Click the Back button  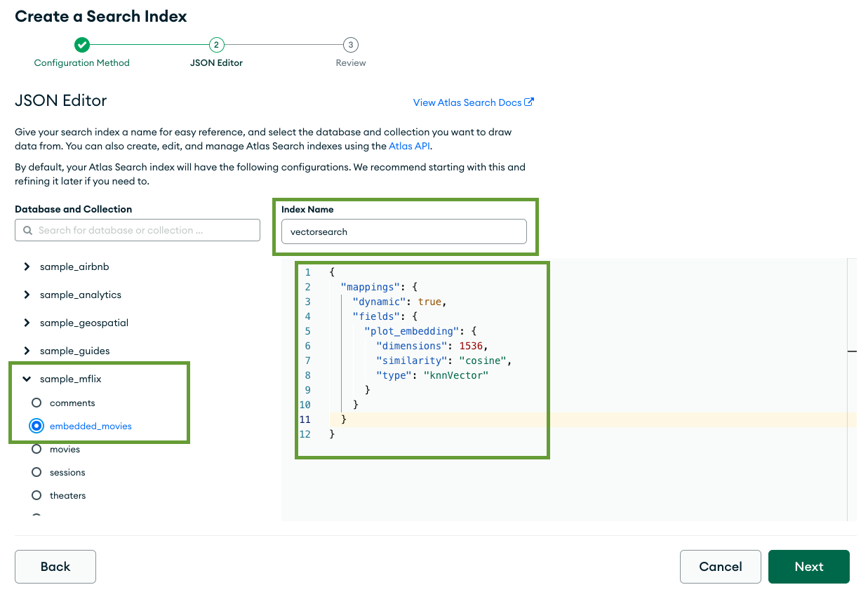click(x=55, y=567)
